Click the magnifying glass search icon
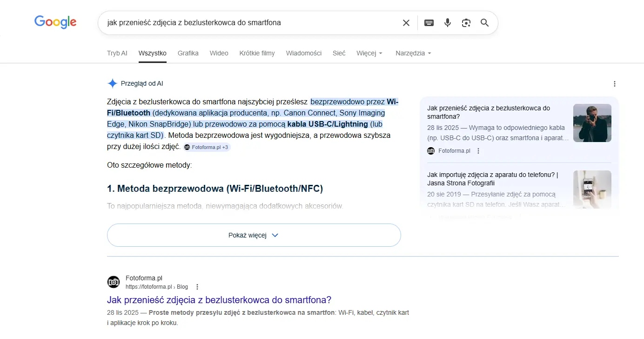 tap(484, 23)
